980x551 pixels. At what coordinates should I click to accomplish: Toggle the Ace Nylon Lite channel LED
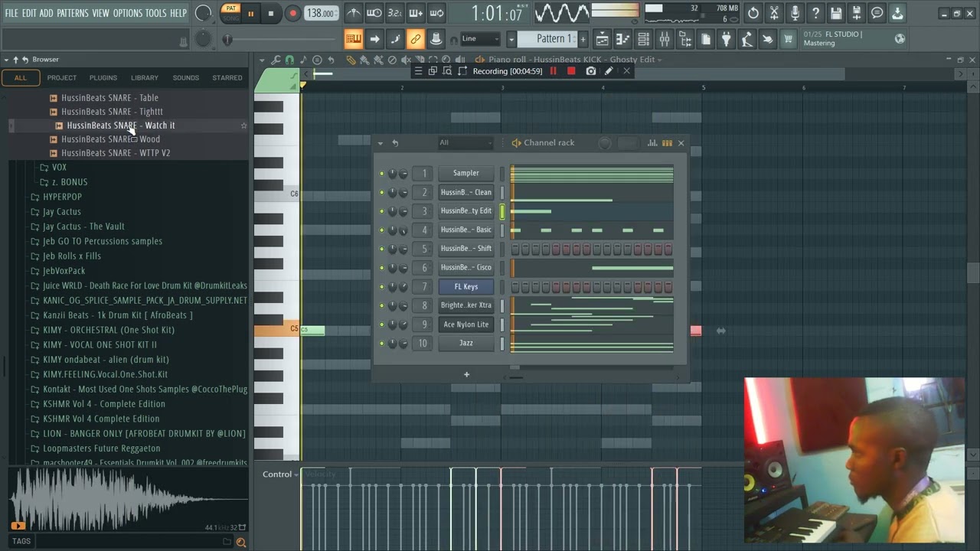tap(382, 324)
